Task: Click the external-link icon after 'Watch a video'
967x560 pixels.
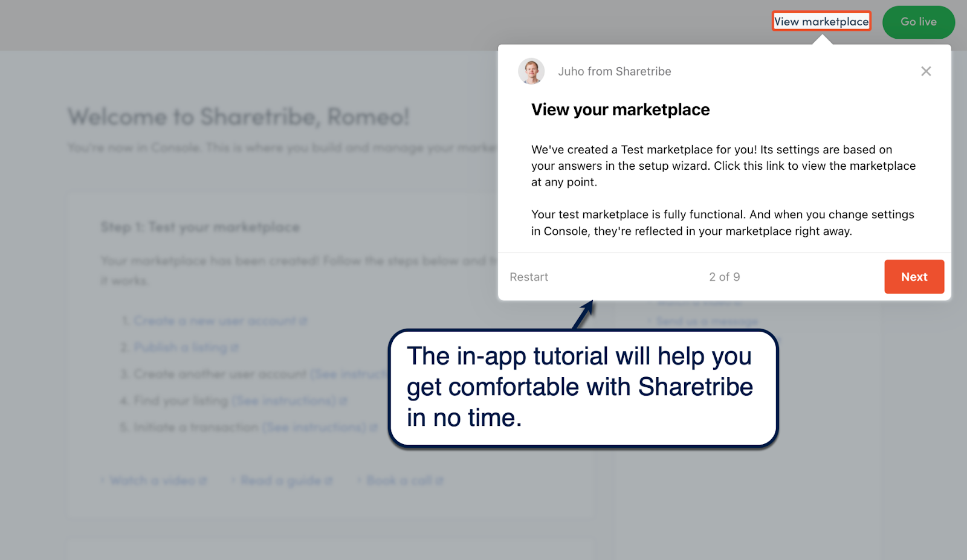Action: pyautogui.click(x=203, y=481)
